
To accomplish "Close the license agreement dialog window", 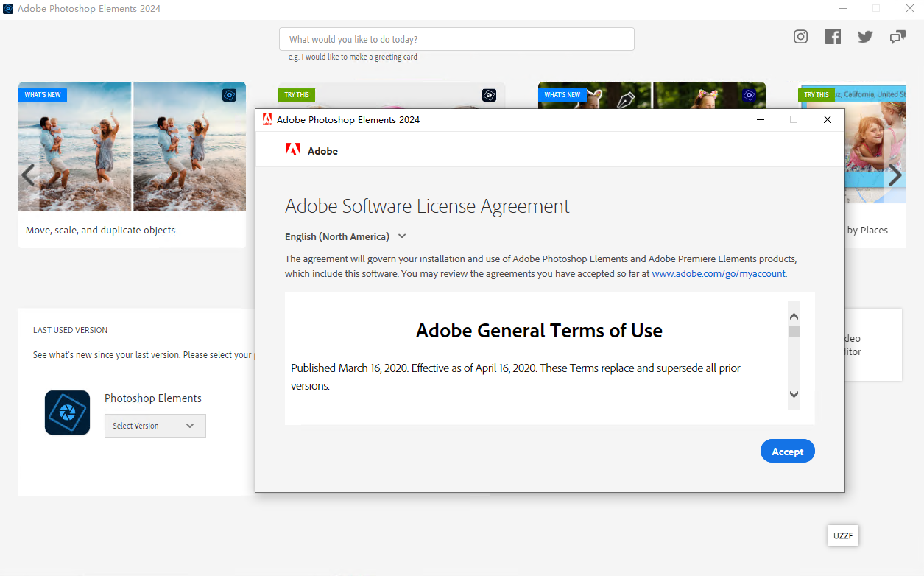I will 828,119.
